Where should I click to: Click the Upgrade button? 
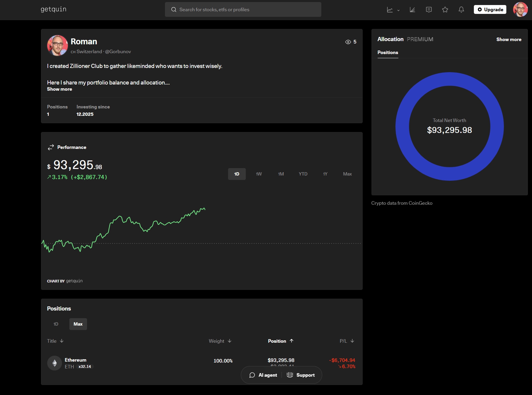[x=490, y=9]
